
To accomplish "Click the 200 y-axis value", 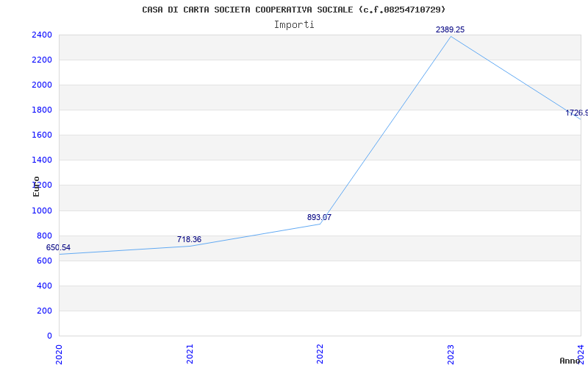I will pyautogui.click(x=44, y=311).
